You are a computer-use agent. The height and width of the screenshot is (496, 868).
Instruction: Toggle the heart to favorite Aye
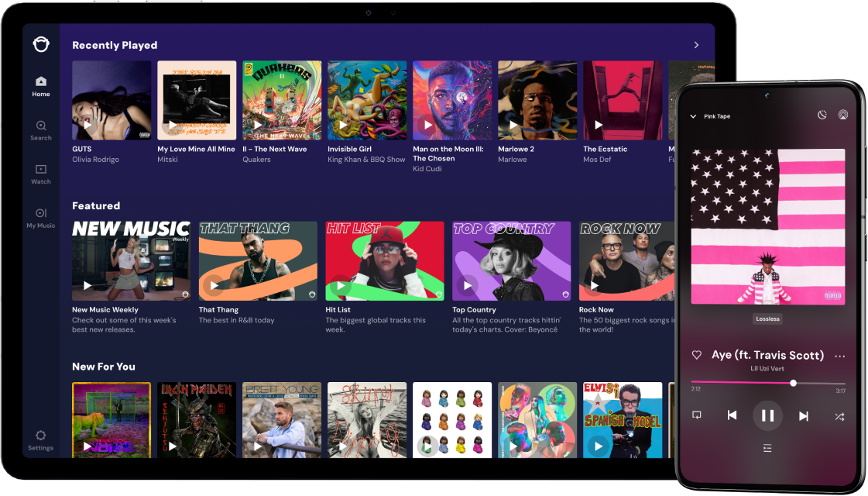click(697, 355)
